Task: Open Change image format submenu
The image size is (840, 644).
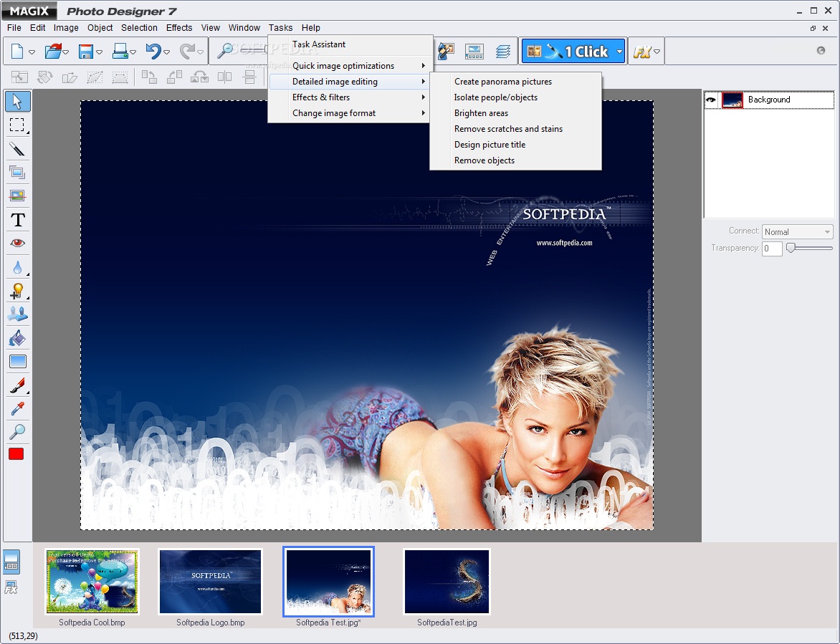Action: tap(350, 113)
